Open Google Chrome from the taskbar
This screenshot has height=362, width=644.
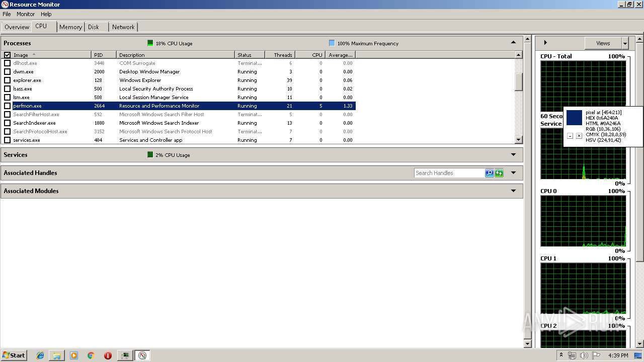pyautogui.click(x=91, y=355)
